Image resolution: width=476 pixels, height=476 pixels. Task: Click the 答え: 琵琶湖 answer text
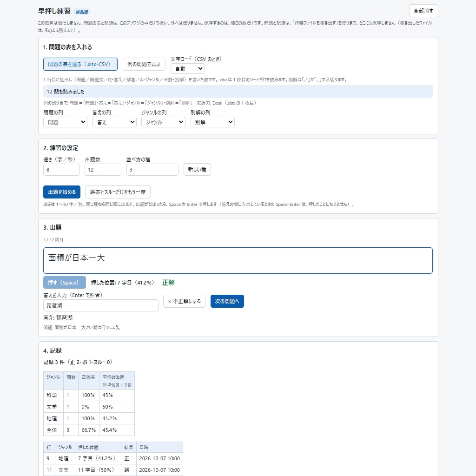point(58,318)
